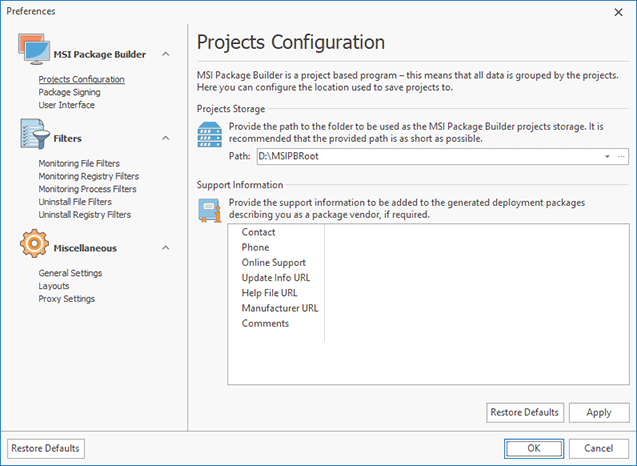The width and height of the screenshot is (637, 466).
Task: Collapse the Miscellaneous section
Action: click(x=165, y=248)
